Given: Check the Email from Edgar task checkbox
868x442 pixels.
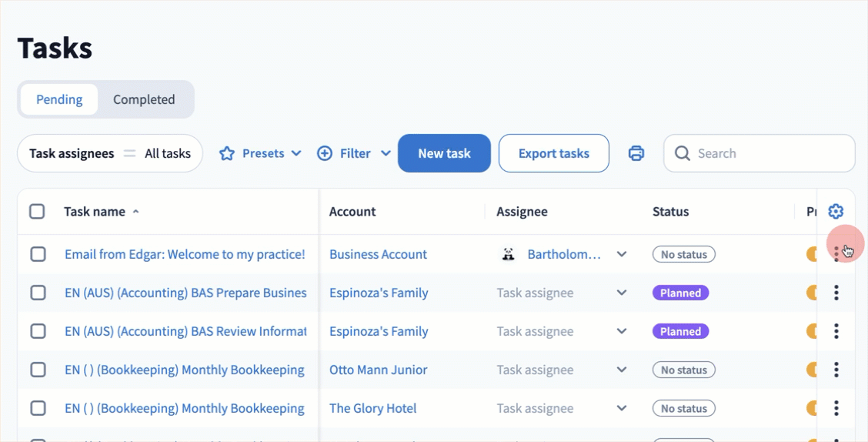Looking at the screenshot, I should [x=38, y=254].
